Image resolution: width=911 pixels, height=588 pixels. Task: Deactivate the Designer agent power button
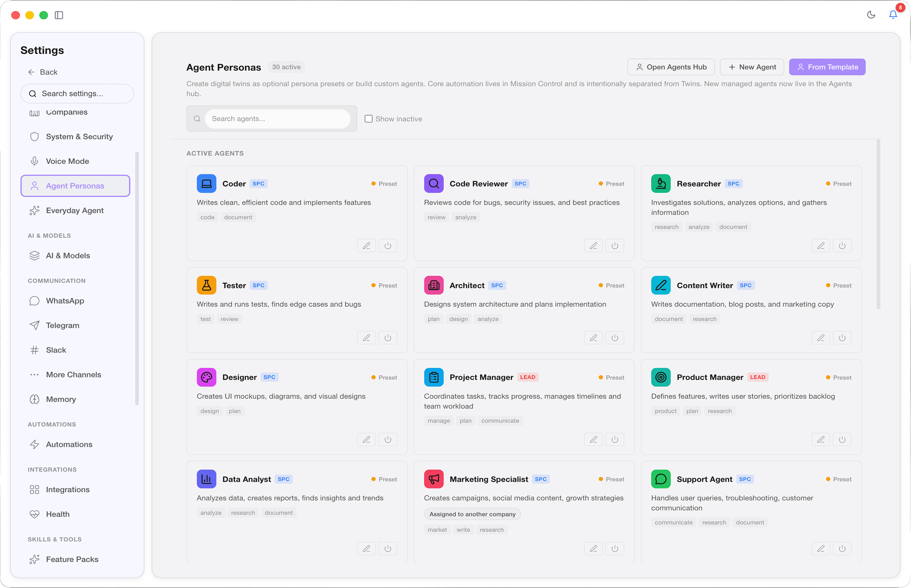point(388,440)
